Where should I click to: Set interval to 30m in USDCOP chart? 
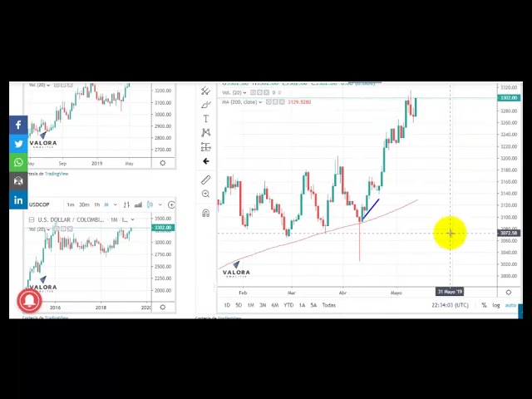(84, 204)
